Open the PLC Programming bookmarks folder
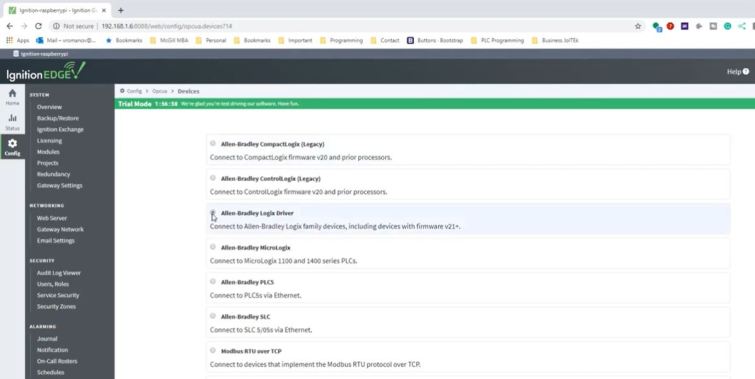 [x=497, y=40]
